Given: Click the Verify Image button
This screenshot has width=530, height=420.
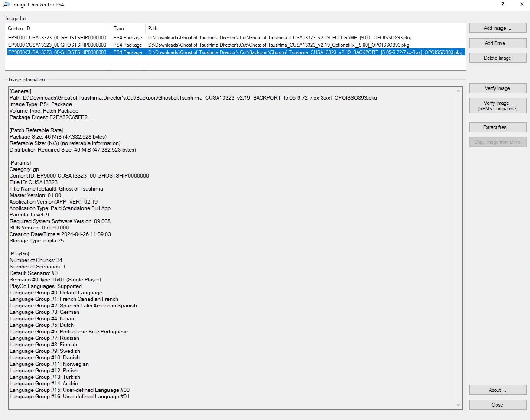Looking at the screenshot, I should click(x=497, y=88).
